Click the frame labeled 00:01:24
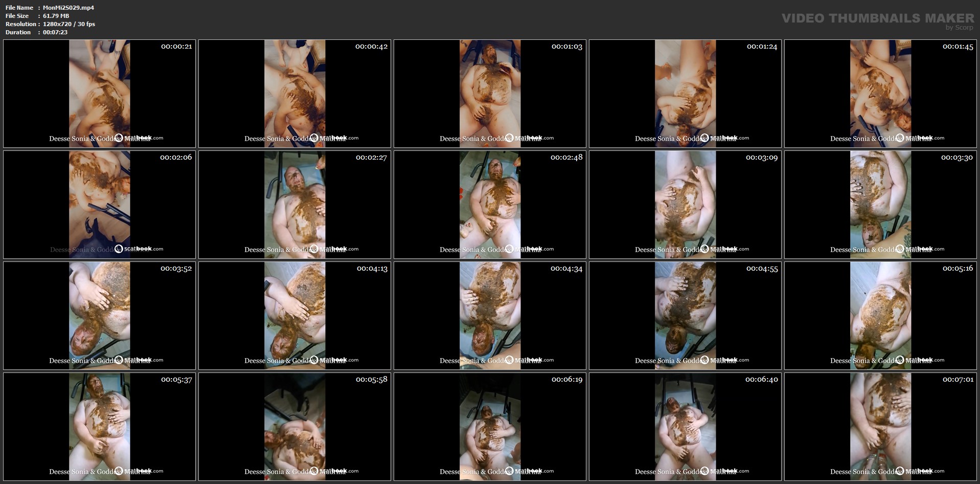 685,94
